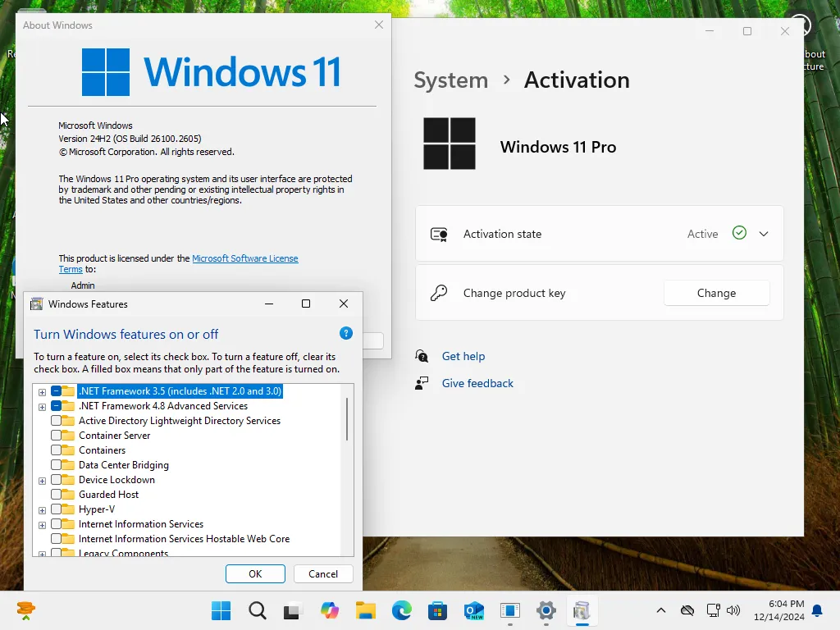Click the Get help icon
The image size is (840, 630).
422,356
